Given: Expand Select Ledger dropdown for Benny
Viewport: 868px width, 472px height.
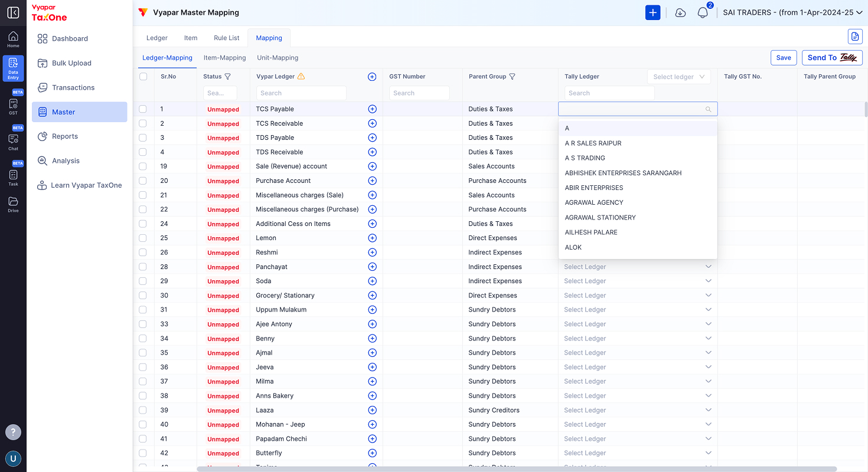Looking at the screenshot, I should click(638, 339).
